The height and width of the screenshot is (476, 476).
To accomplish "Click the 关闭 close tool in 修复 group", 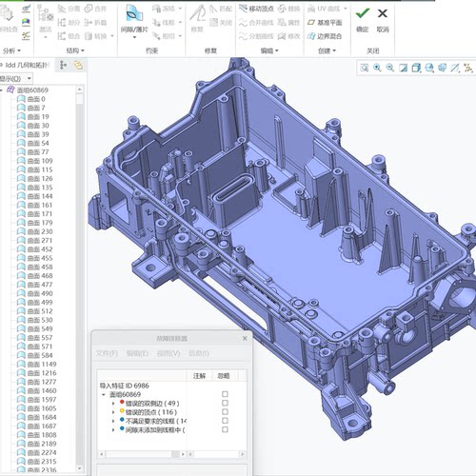I will pos(221,23).
